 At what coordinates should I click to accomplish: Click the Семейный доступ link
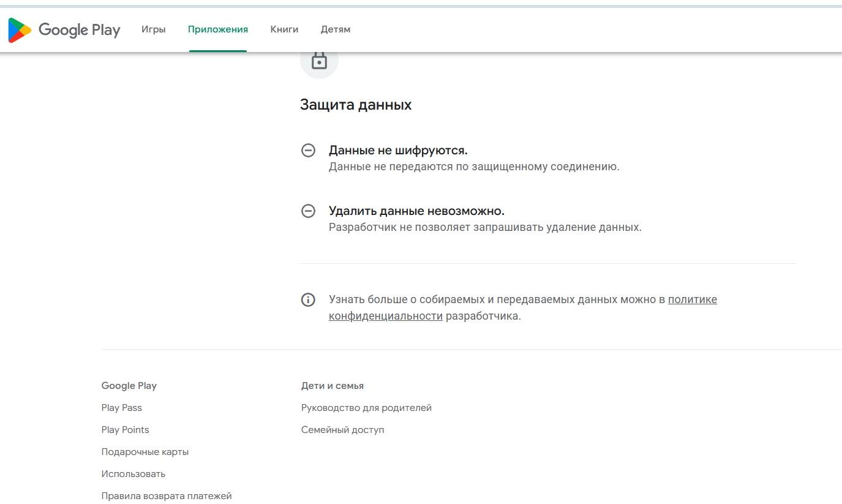point(342,430)
